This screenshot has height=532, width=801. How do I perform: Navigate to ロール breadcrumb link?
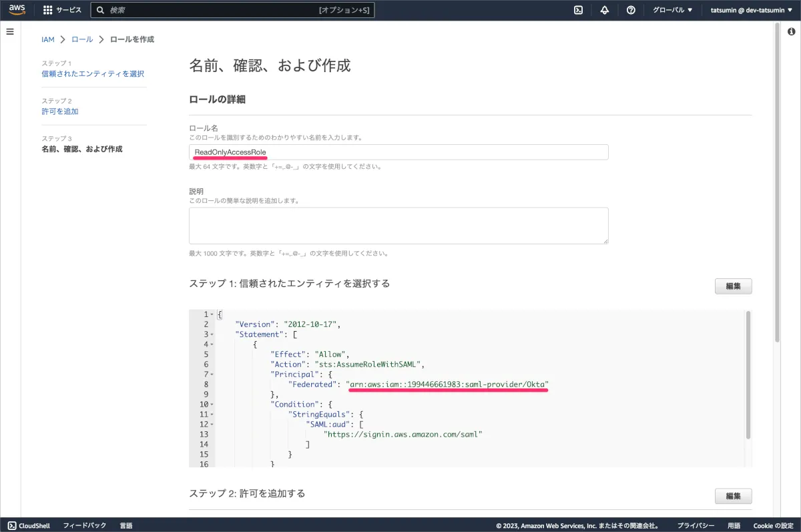tap(82, 39)
